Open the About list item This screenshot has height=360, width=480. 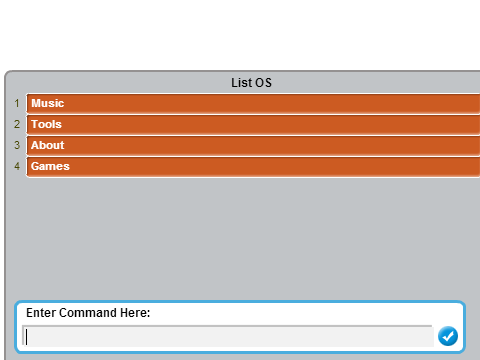coord(253,146)
